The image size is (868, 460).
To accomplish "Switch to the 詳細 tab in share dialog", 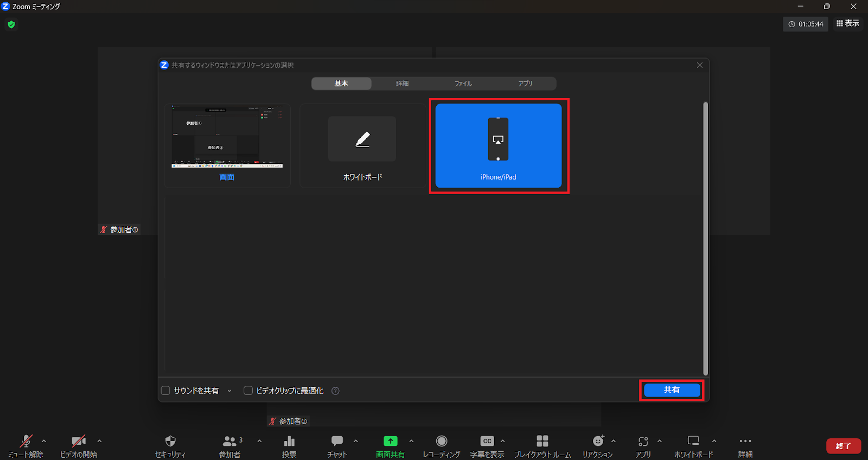I will (x=402, y=84).
